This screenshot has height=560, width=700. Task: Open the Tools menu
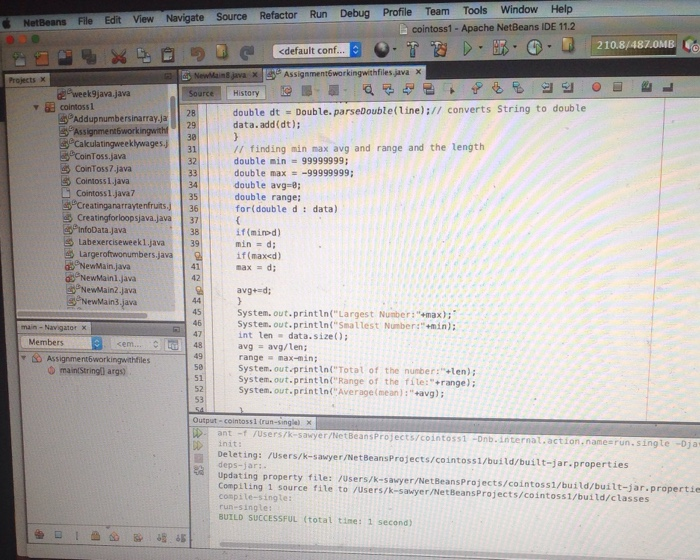click(475, 10)
